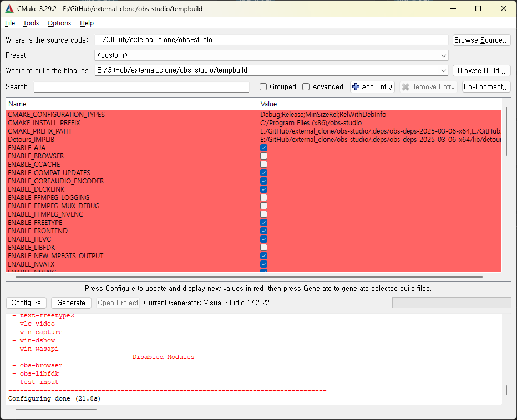The image size is (517, 420).
Task: Click the C:/Program Files (x86)/obs-studio value
Action: (311, 123)
